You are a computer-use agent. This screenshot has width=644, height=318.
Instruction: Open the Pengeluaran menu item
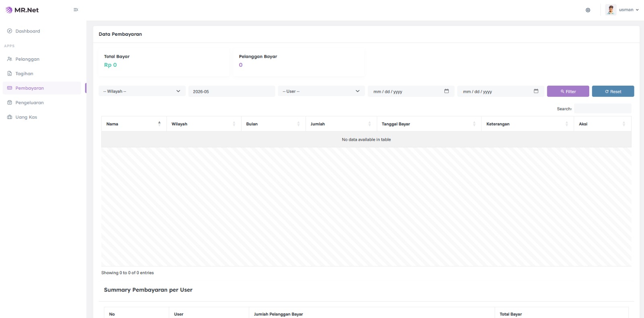pos(29,103)
